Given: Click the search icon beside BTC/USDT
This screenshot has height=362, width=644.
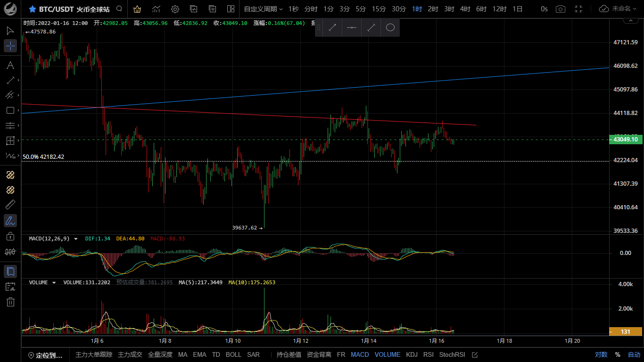Looking at the screenshot, I should click(x=119, y=9).
